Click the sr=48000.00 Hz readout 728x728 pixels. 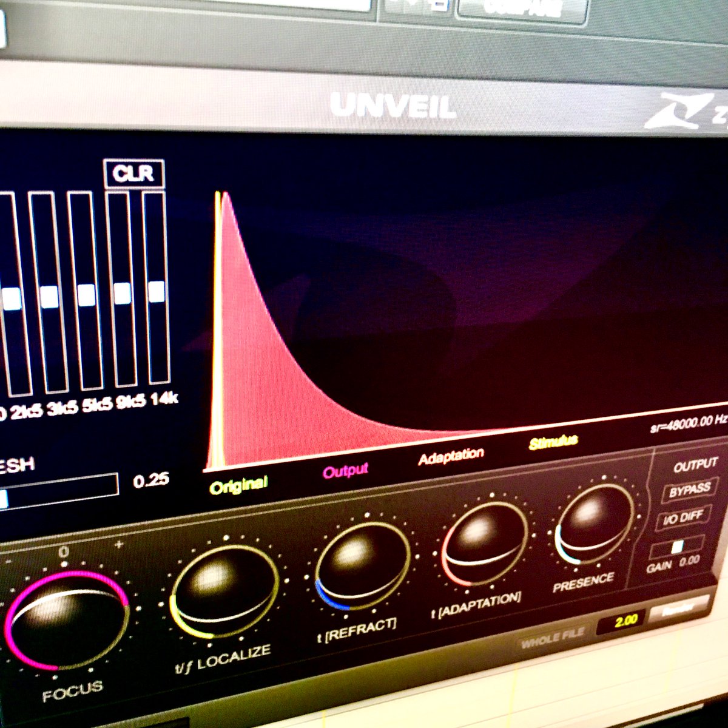(688, 423)
